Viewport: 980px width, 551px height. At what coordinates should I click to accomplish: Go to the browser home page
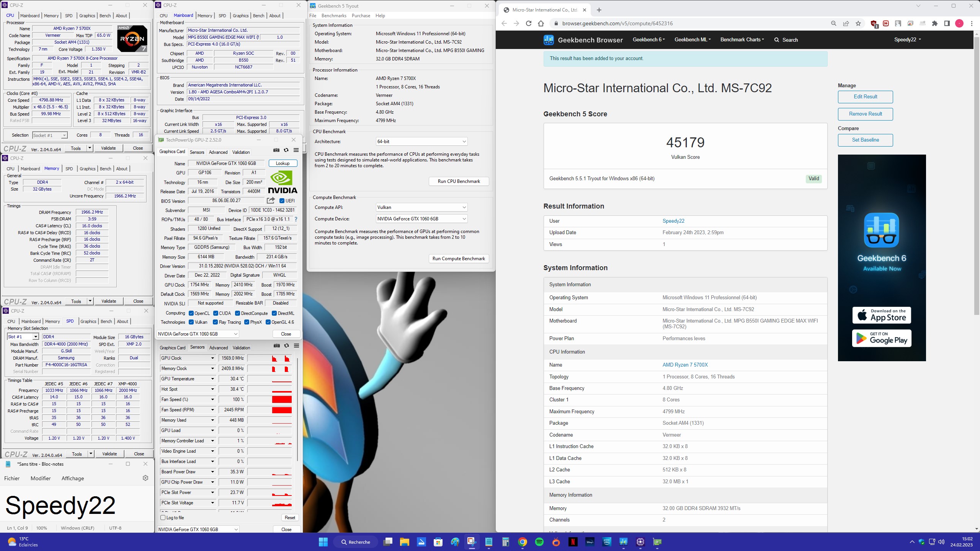(x=541, y=23)
